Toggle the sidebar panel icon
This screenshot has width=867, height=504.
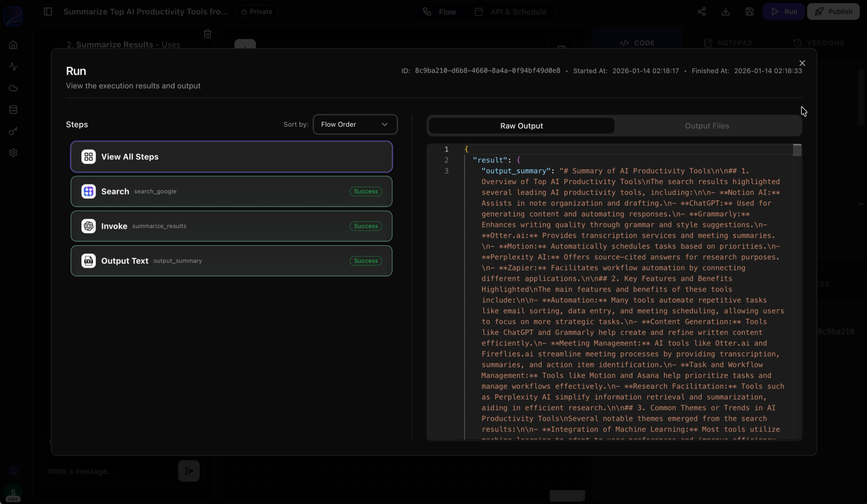point(48,12)
